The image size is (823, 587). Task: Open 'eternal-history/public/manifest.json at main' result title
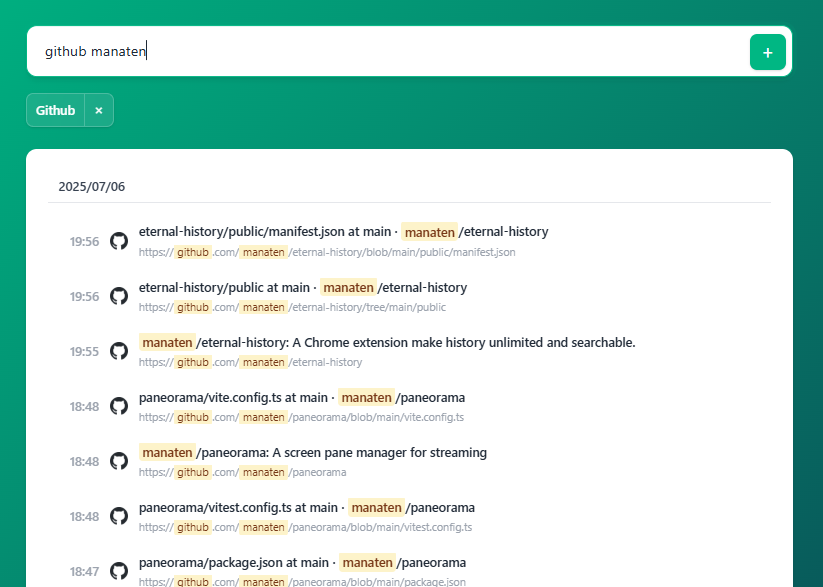point(343,232)
